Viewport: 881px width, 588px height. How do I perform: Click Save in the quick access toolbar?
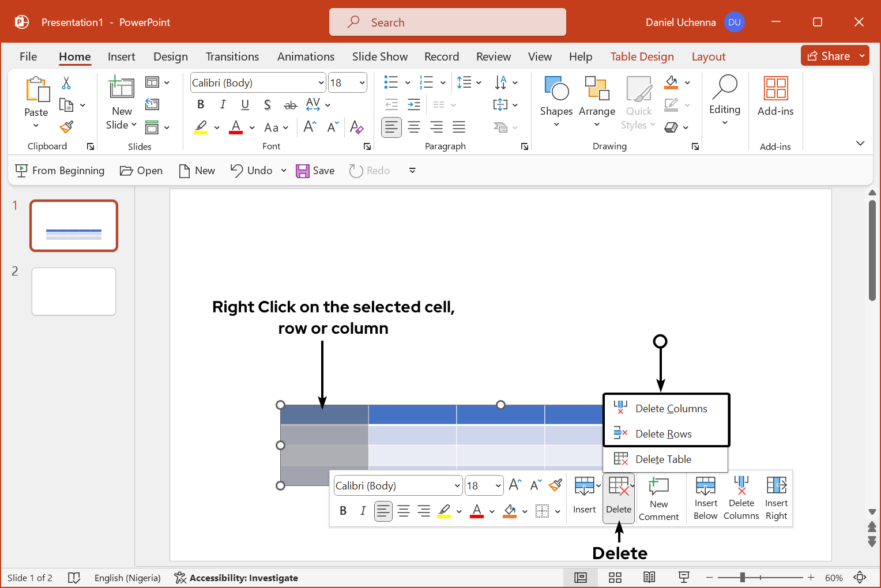tap(315, 171)
